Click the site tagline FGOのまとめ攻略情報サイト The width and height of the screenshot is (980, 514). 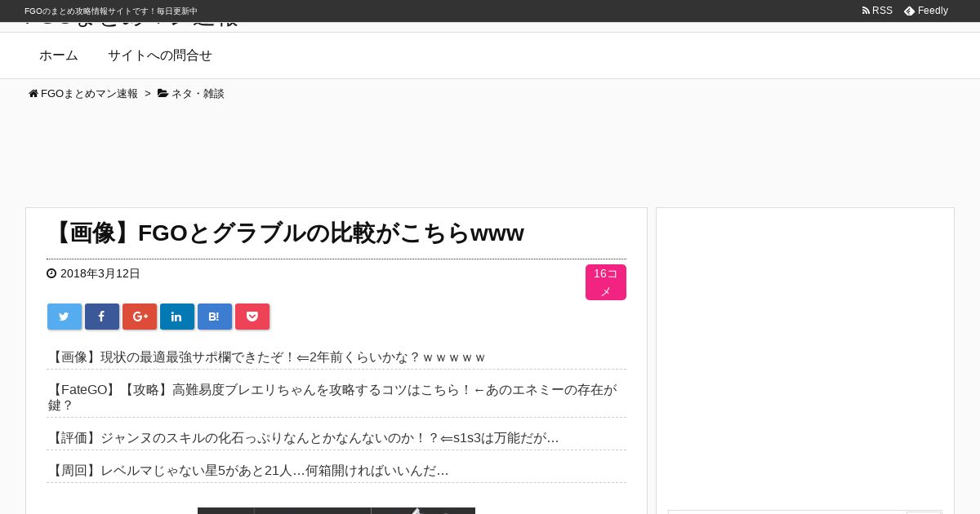pos(111,11)
